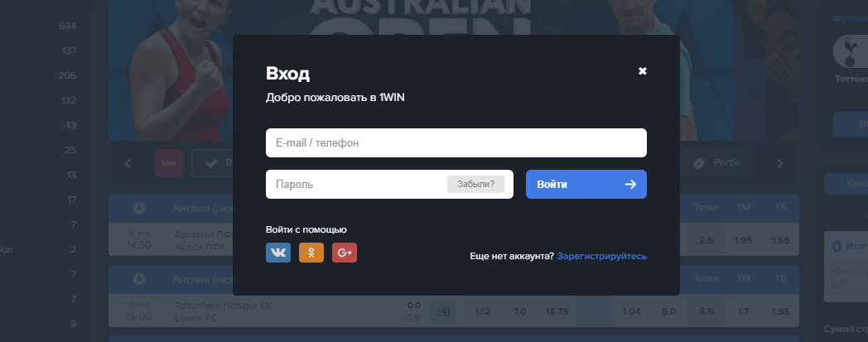Viewport: 868px width, 342px height.
Task: Click football icon in second Англия header
Action: click(139, 279)
